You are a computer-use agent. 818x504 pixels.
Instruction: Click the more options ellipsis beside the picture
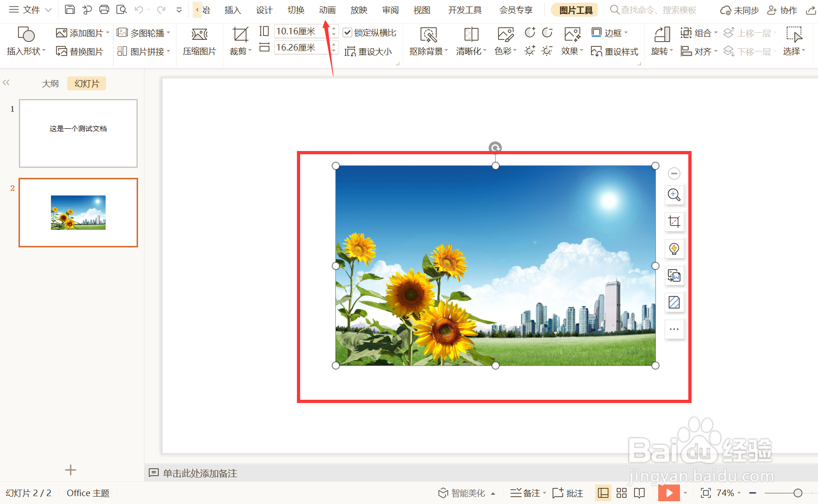pos(674,329)
